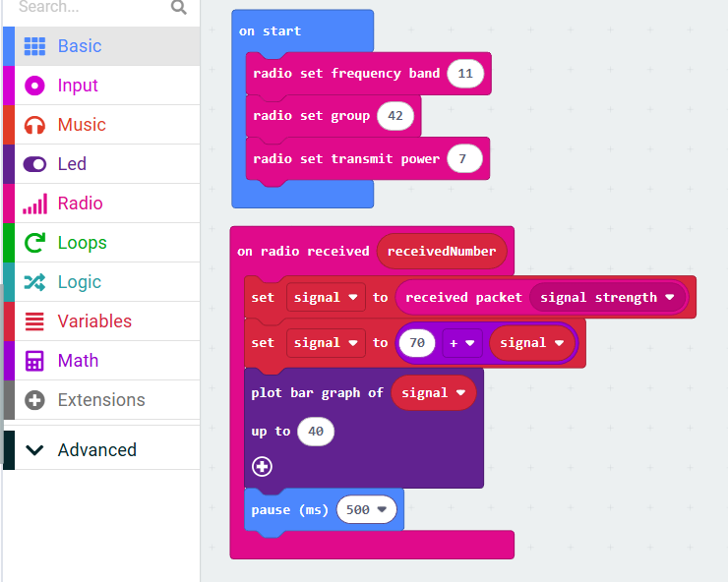This screenshot has width=728, height=582.
Task: Open the Extensions category
Action: pyautogui.click(x=100, y=400)
